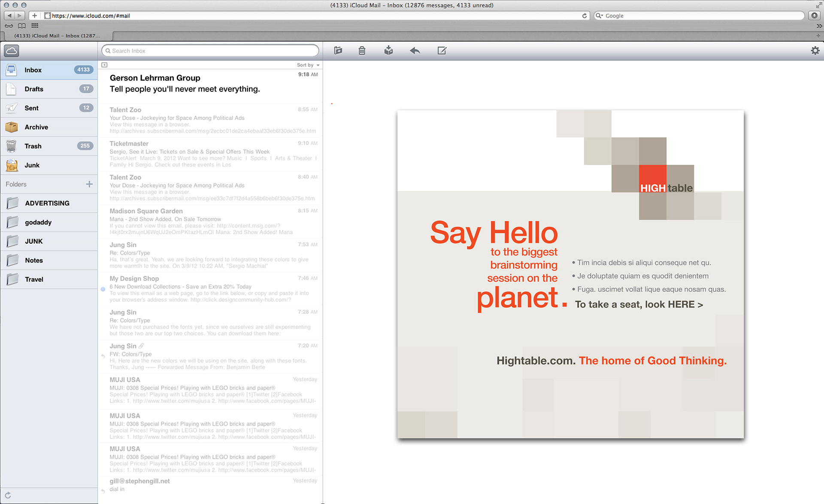Open the iCloud apps cloud icon
824x504 pixels.
point(12,51)
